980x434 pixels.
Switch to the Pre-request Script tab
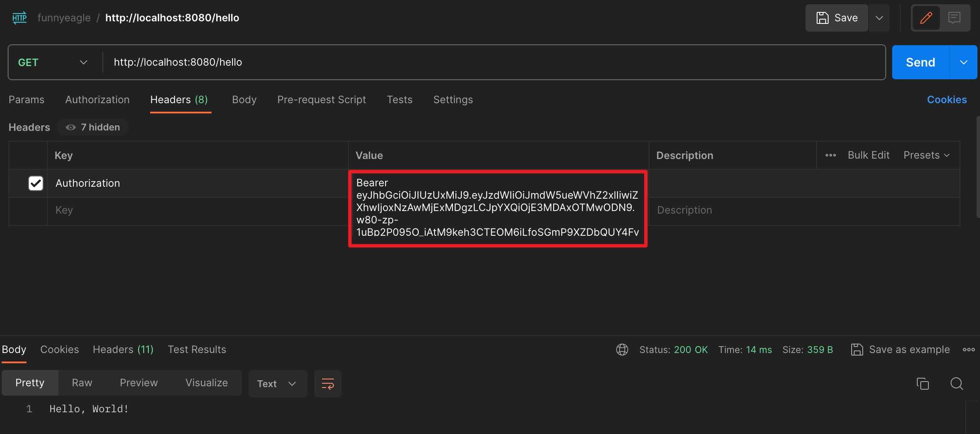[x=322, y=100]
